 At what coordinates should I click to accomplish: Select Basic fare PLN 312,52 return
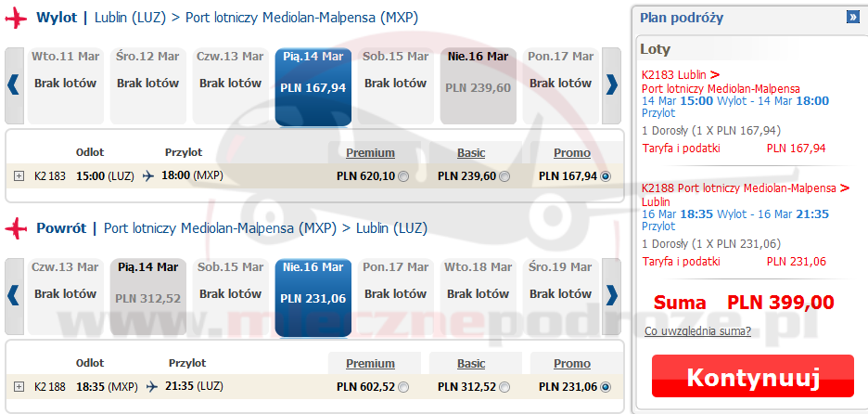[x=504, y=387]
